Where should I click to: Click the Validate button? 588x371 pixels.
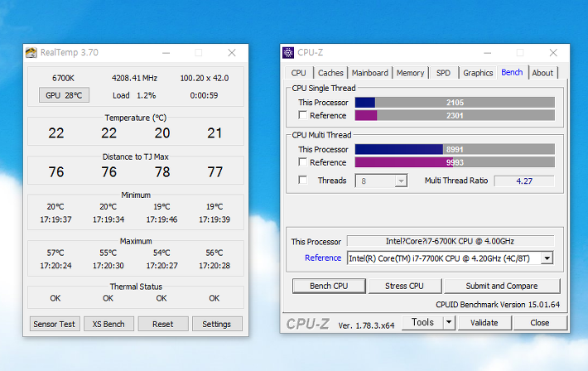pyautogui.click(x=484, y=323)
